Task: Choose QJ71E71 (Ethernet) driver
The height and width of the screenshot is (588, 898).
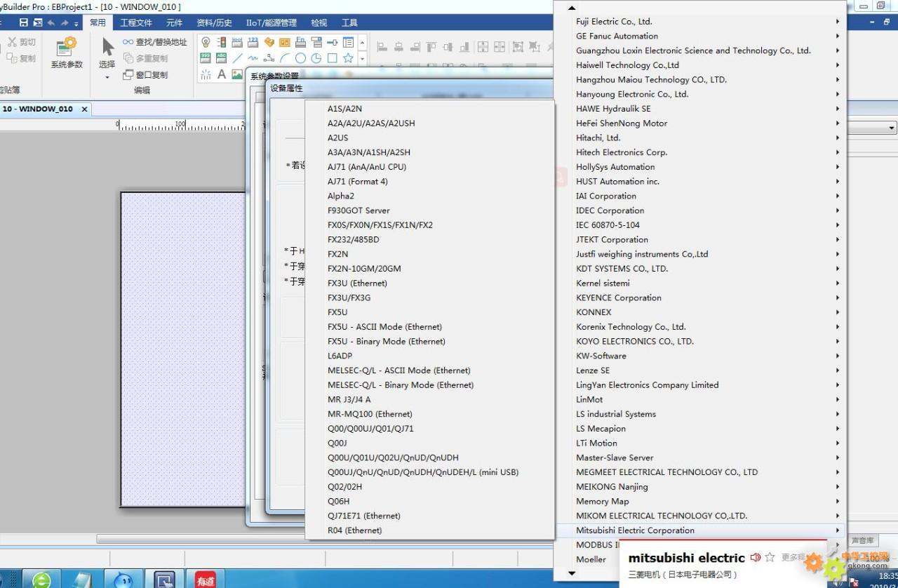Action: point(429,516)
